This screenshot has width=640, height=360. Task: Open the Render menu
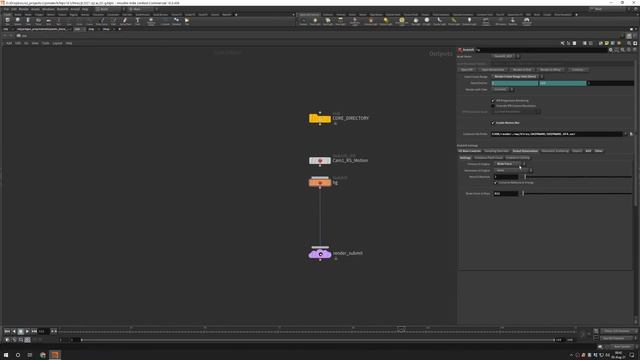[x=24, y=9]
